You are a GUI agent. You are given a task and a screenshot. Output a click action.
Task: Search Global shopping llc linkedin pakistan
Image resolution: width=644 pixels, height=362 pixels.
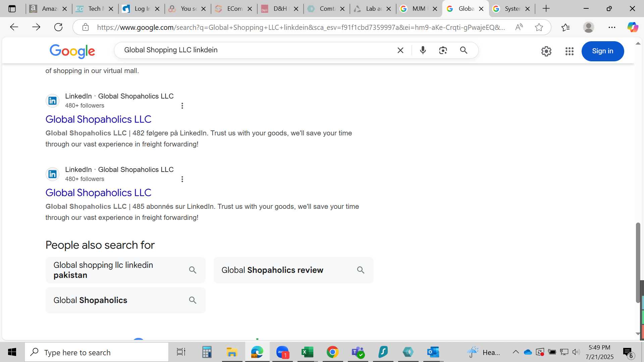point(125,270)
